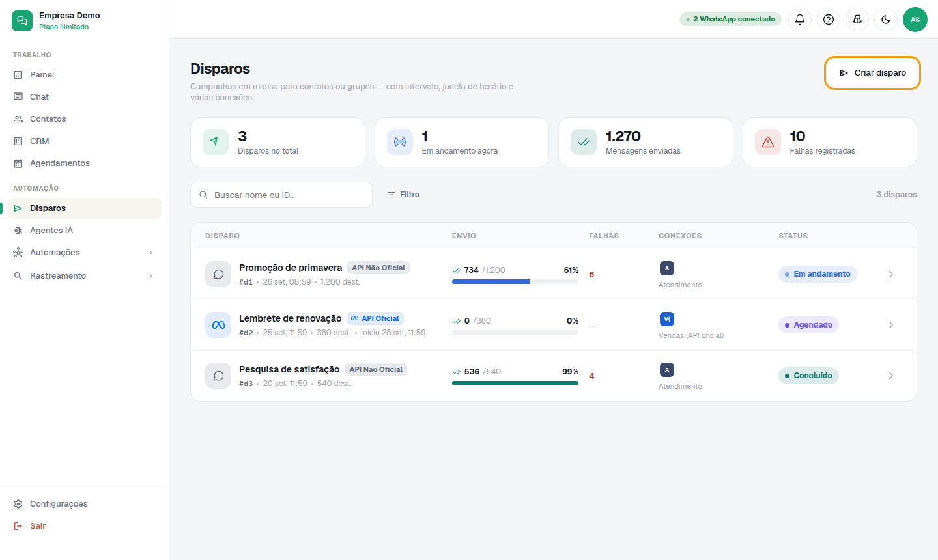Click the Em andamento status badge

click(x=817, y=274)
